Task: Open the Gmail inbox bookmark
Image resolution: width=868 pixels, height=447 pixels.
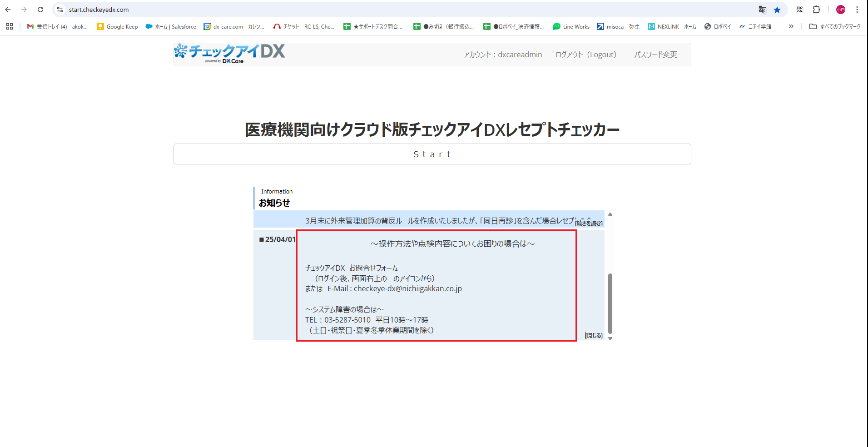Action: [x=57, y=26]
